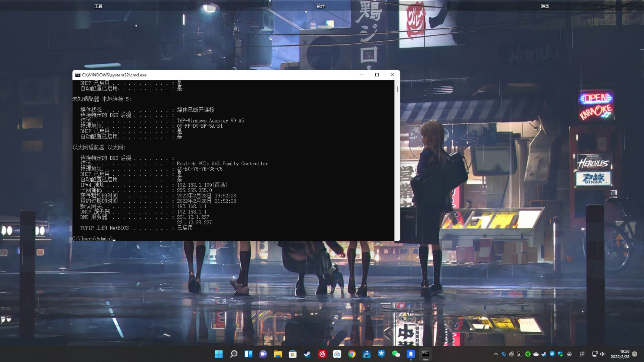Open File Explorer from taskbar
Image resolution: width=644 pixels, height=362 pixels.
(278, 354)
